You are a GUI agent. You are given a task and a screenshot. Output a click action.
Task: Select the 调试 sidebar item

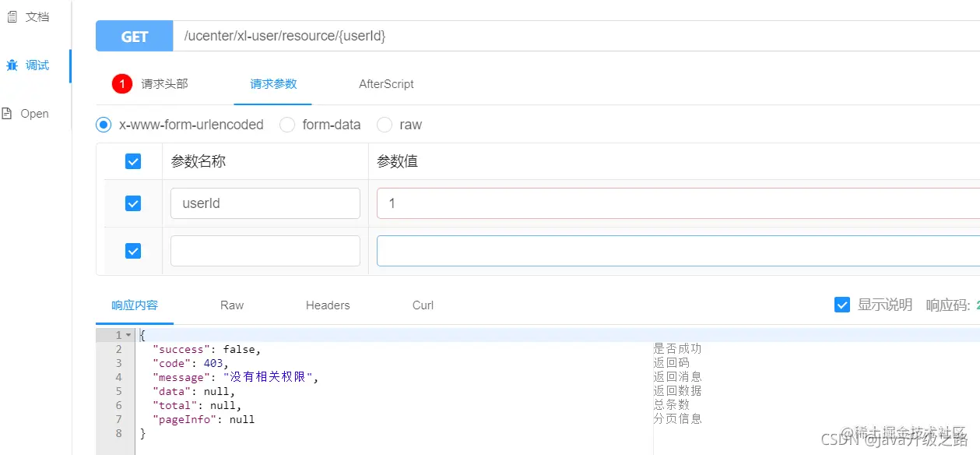pos(37,65)
